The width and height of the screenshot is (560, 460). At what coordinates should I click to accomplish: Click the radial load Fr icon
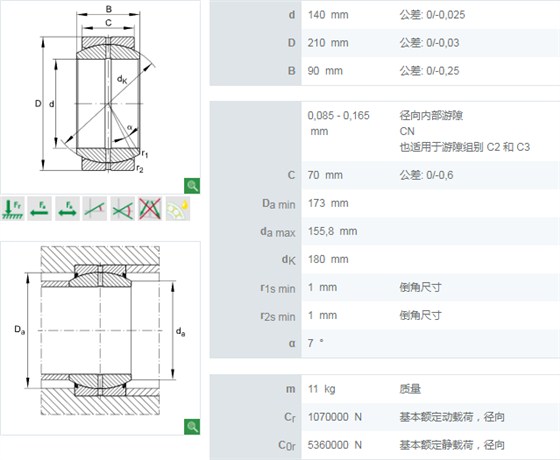13,209
